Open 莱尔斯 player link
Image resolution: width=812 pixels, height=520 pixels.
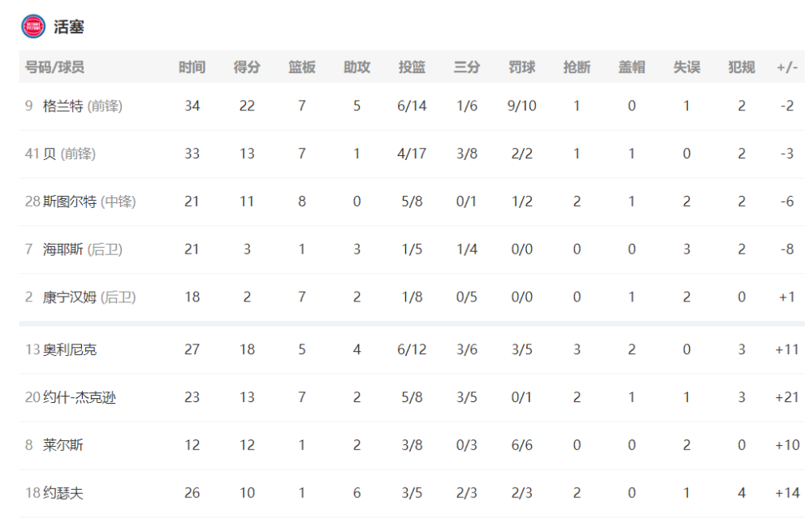point(63,445)
